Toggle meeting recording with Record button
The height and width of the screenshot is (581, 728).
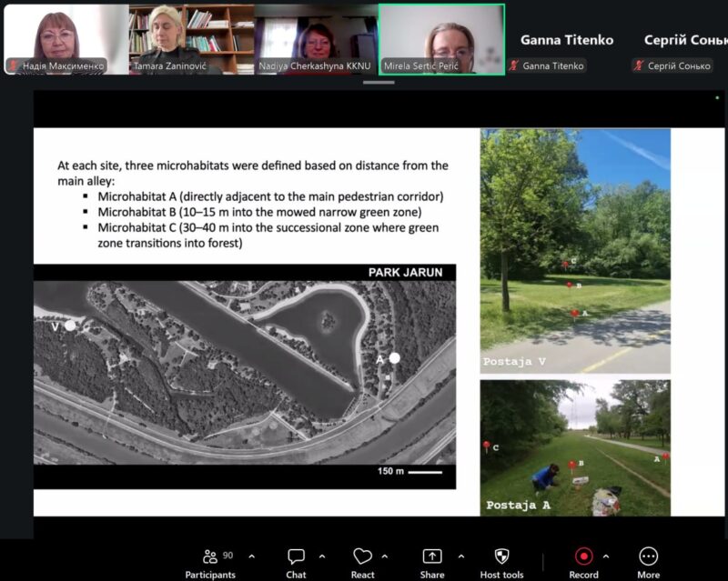coord(583,557)
